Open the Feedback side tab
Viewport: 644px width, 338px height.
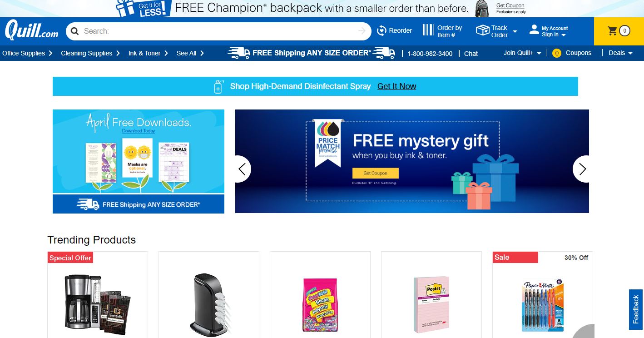636,309
